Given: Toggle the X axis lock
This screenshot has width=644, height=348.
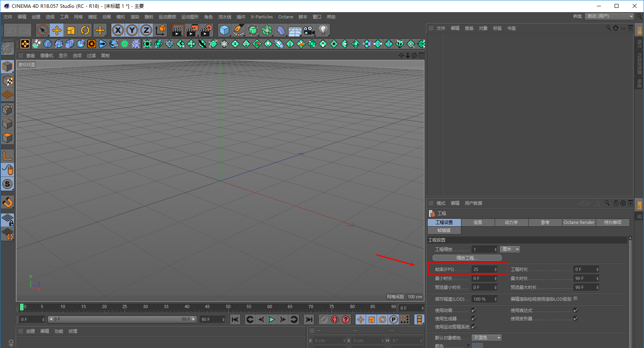Looking at the screenshot, I should [x=118, y=30].
